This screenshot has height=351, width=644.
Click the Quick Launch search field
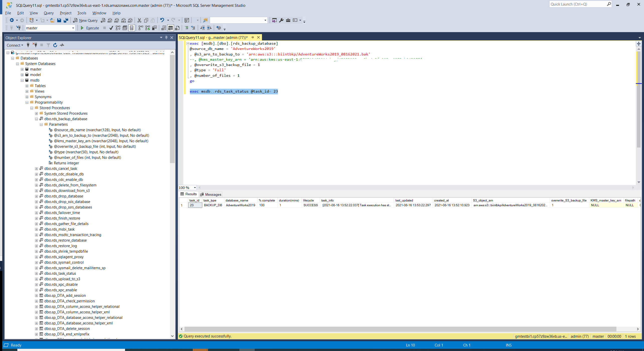pyautogui.click(x=578, y=4)
